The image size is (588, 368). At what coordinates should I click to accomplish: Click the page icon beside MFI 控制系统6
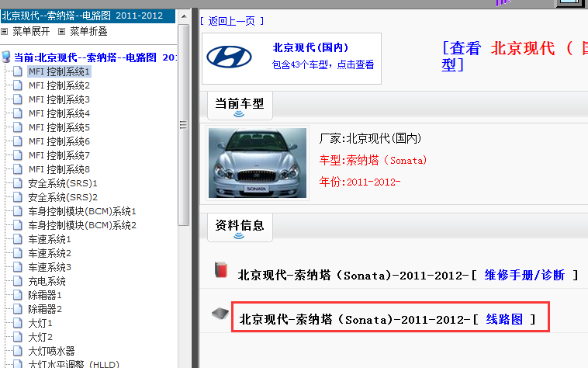18,141
